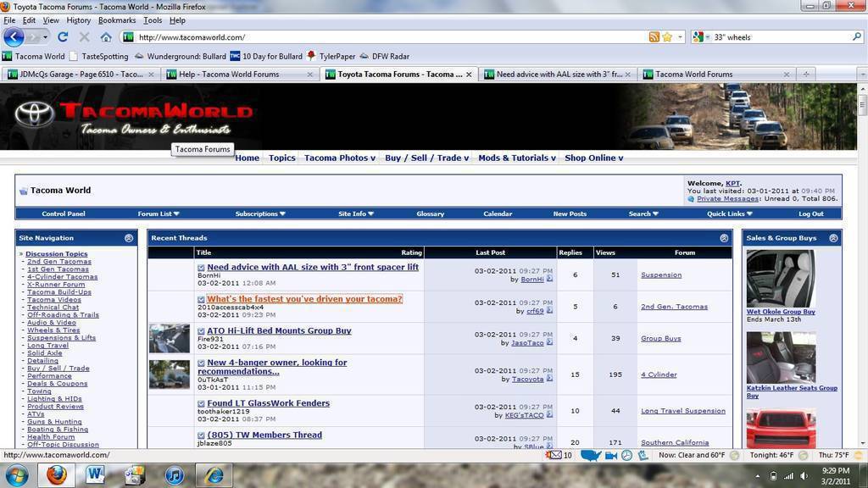Switch to the Help - Tacoma World Forums tab

(239, 75)
